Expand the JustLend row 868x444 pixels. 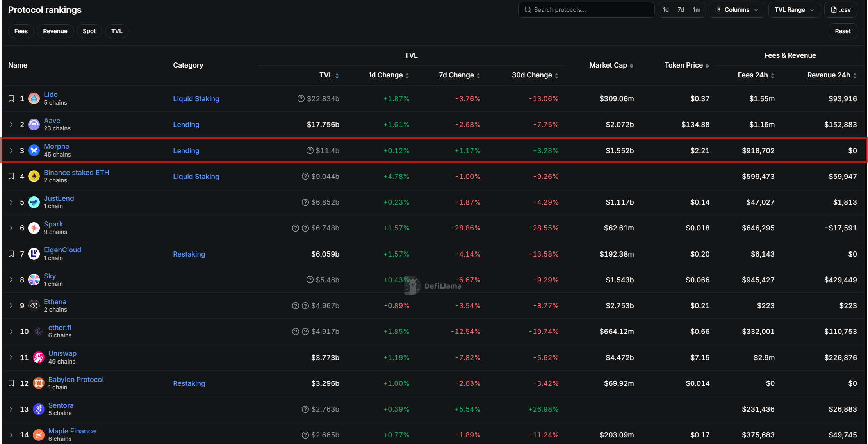pos(11,202)
